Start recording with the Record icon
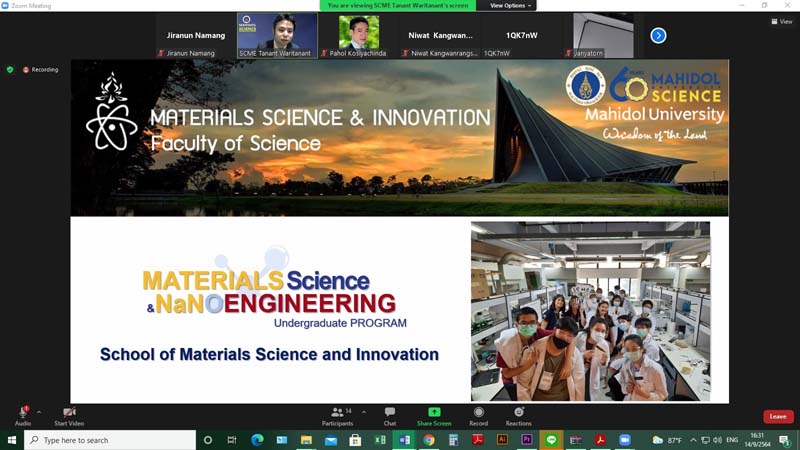Screen dimensions: 800x450 [478, 412]
